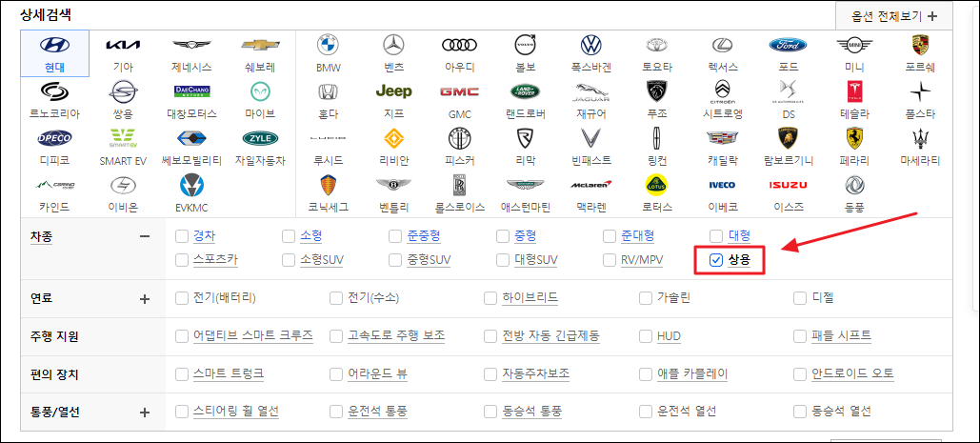The image size is (980, 443).
Task: Choose the Polestar (폴스타) logo
Action: pyautogui.click(x=920, y=91)
